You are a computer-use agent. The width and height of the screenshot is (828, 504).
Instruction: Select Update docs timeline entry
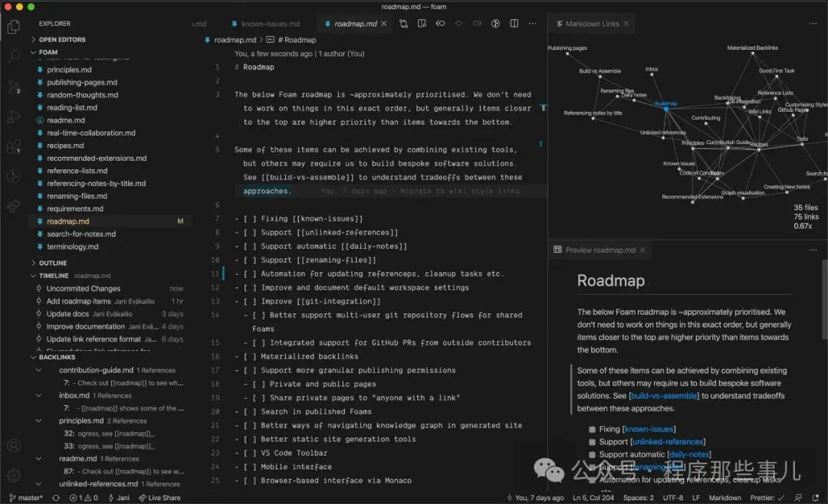click(110, 314)
